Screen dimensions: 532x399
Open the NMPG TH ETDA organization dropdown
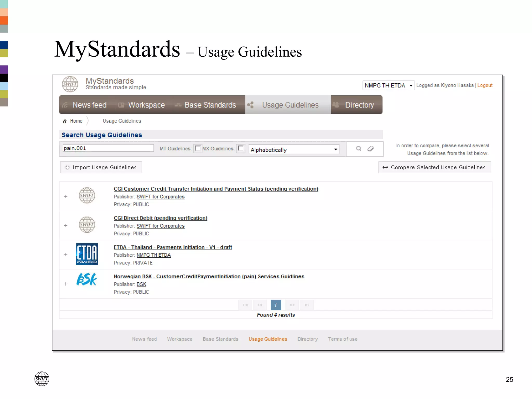click(388, 85)
